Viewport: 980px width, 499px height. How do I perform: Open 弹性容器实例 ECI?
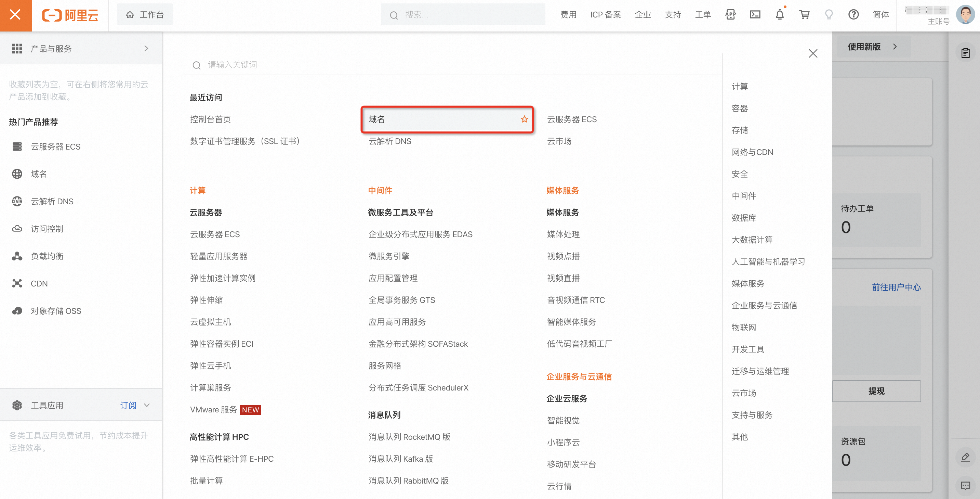tap(222, 344)
